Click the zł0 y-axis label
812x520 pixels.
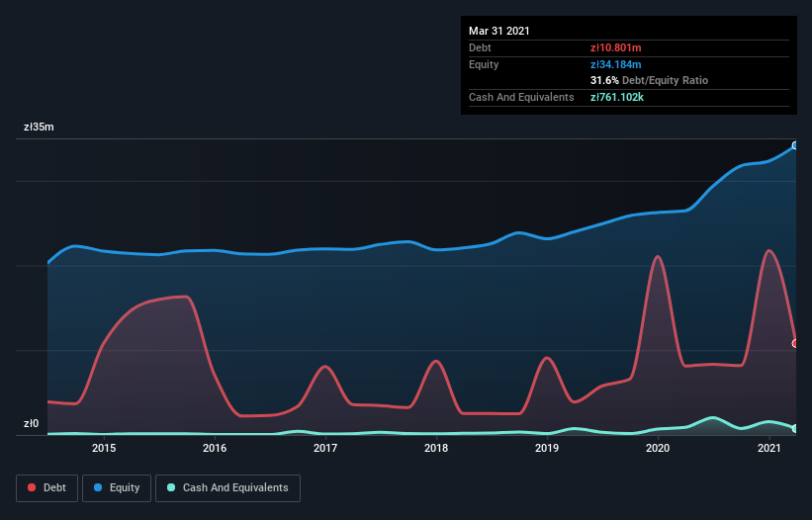click(31, 423)
